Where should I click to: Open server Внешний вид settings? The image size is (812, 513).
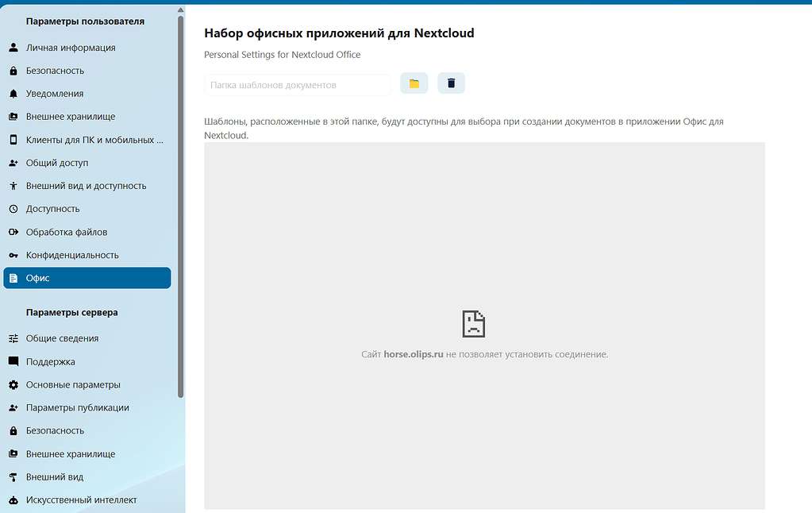pyautogui.click(x=87, y=476)
